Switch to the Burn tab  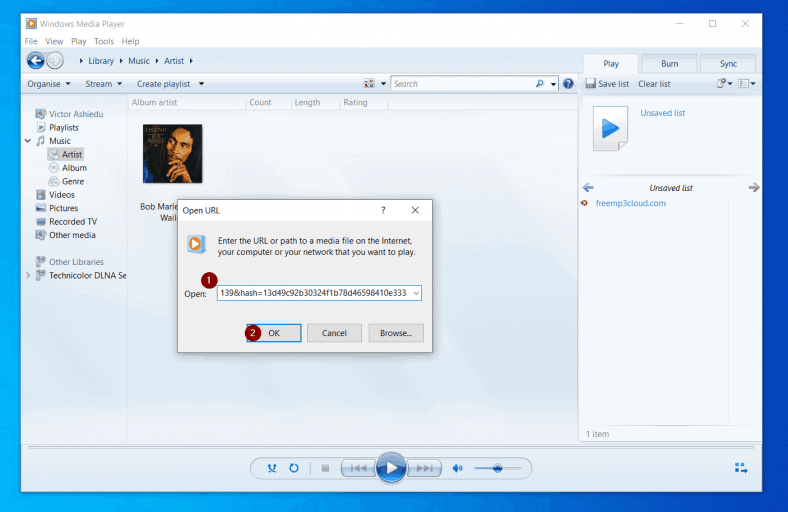(x=669, y=64)
